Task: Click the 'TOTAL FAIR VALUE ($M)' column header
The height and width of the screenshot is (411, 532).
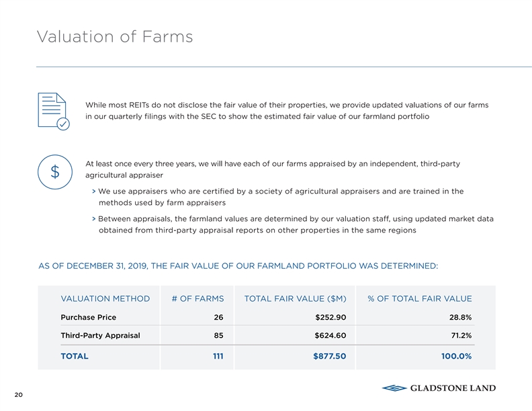Action: coord(295,299)
